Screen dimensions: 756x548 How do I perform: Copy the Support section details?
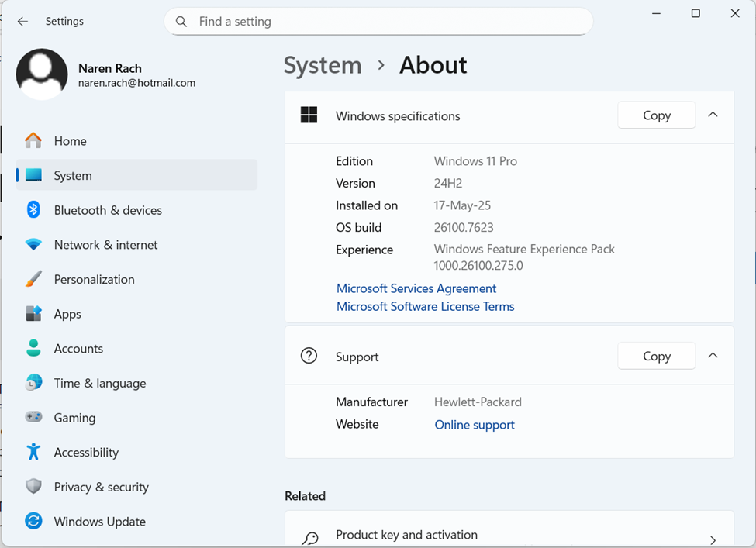[656, 357]
